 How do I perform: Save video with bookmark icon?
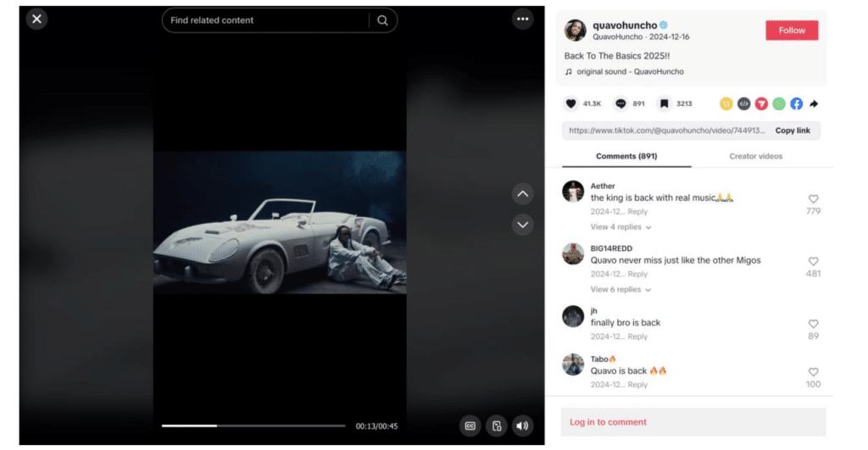pyautogui.click(x=665, y=103)
